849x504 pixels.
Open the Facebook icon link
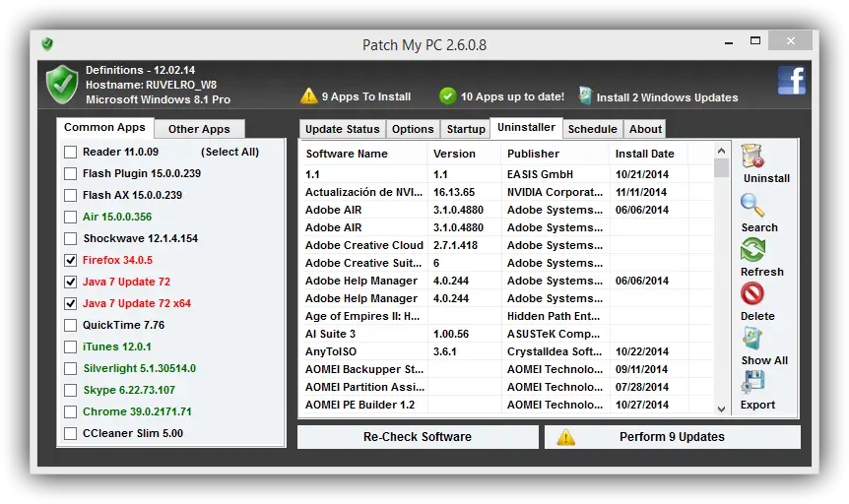791,81
